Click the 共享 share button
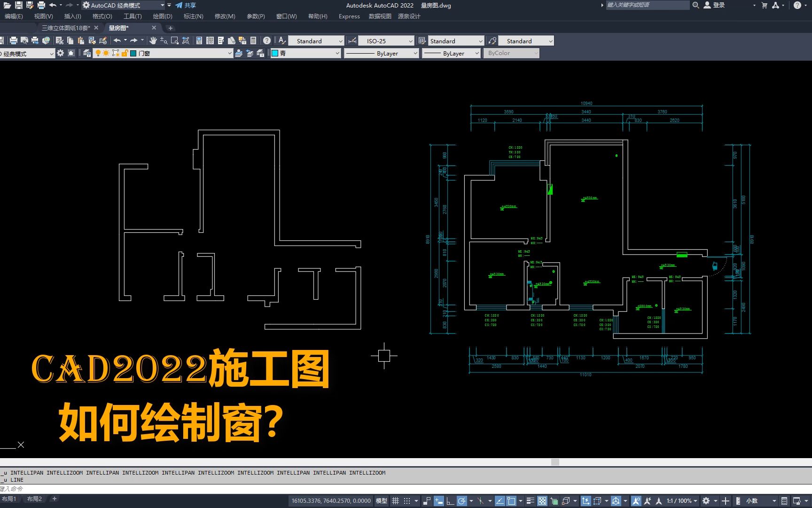The width and height of the screenshot is (812, 508). pos(186,5)
